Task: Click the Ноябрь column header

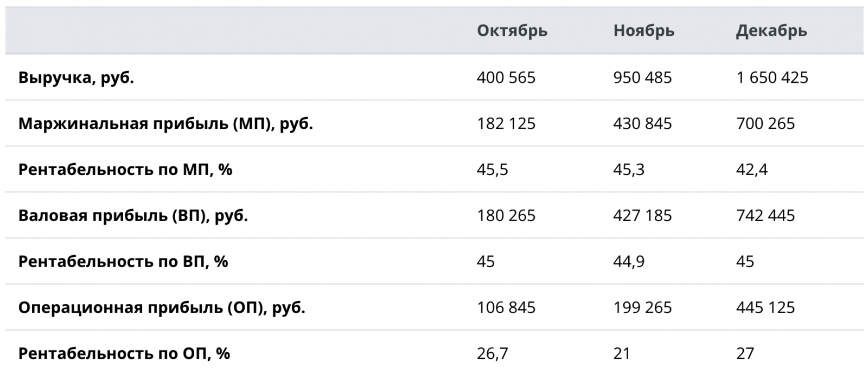Action: pyautogui.click(x=643, y=31)
